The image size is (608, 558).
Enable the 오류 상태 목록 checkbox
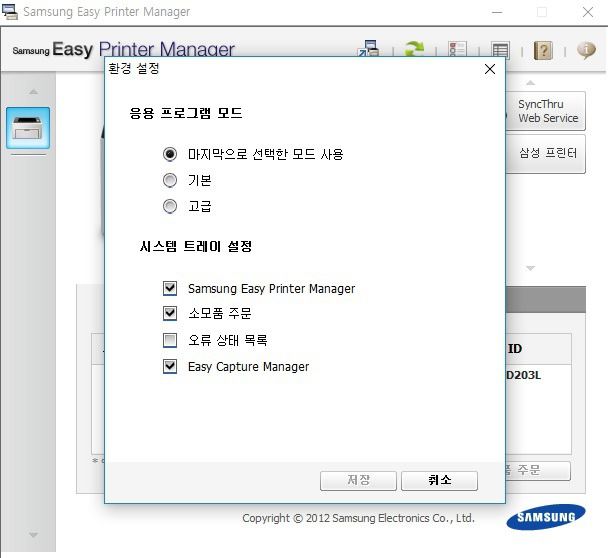(170, 340)
